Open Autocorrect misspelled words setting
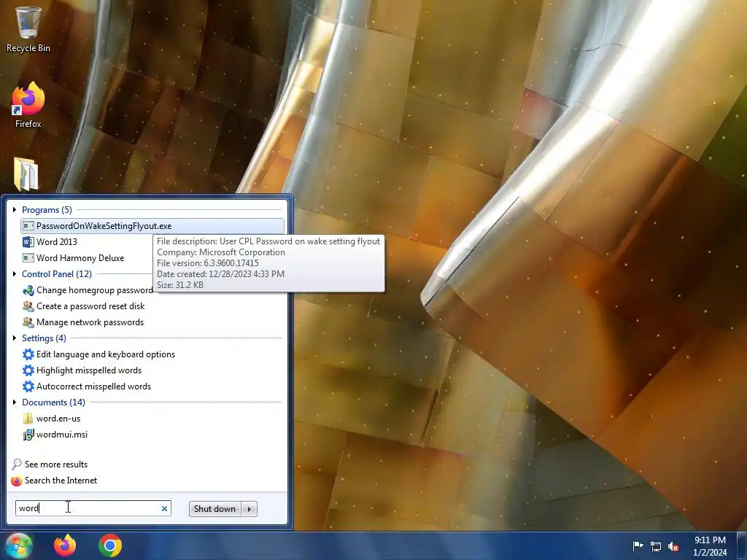The image size is (747, 560). (87, 386)
